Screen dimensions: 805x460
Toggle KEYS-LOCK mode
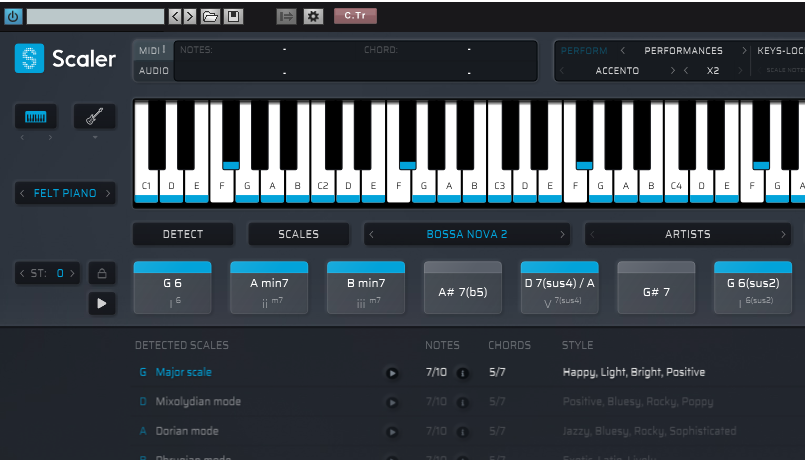(781, 51)
